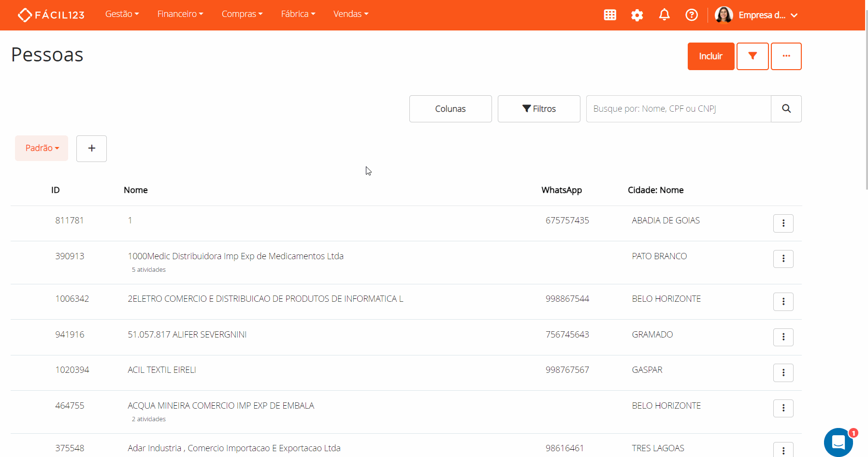
Task: Open the Colunas button
Action: [x=450, y=109]
